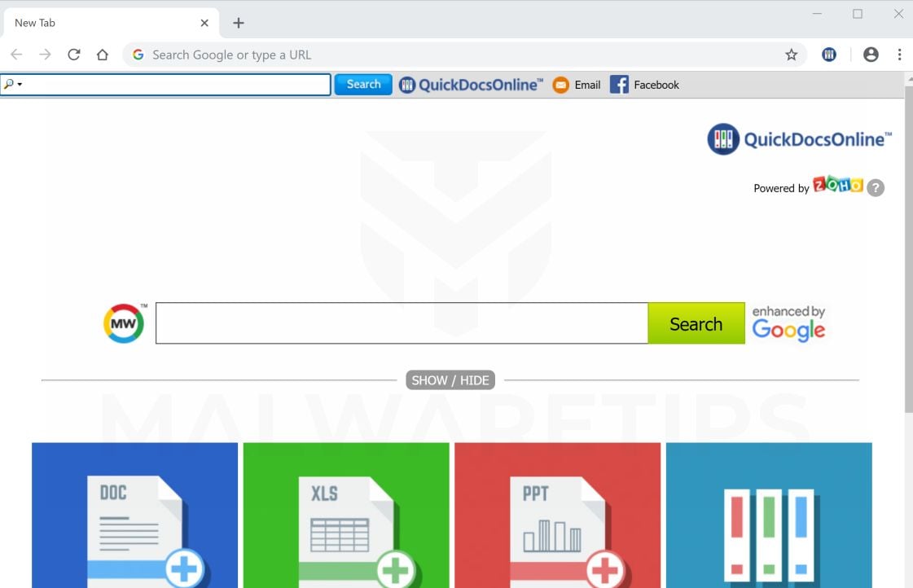Open the browser home page icon
913x588 pixels.
103,55
